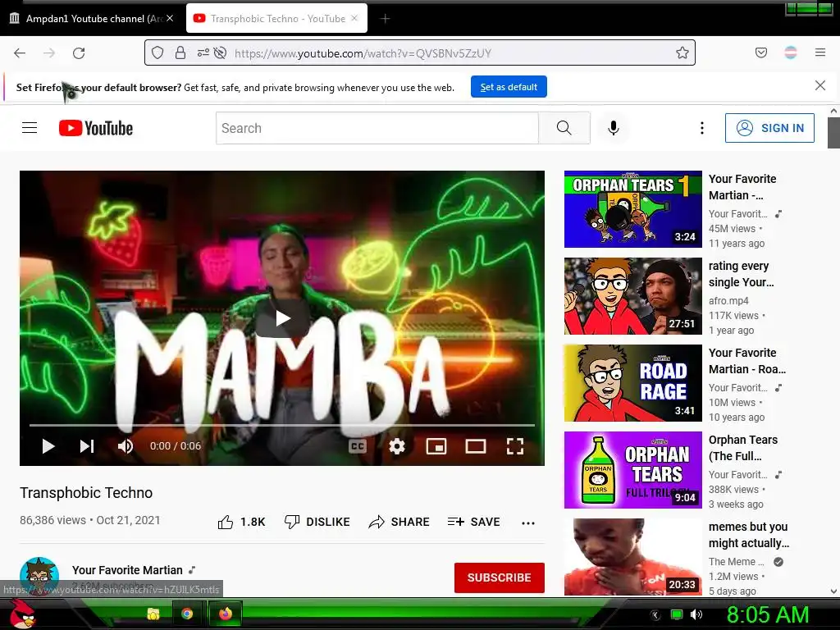
Task: Open video player settings gear
Action: click(x=397, y=446)
